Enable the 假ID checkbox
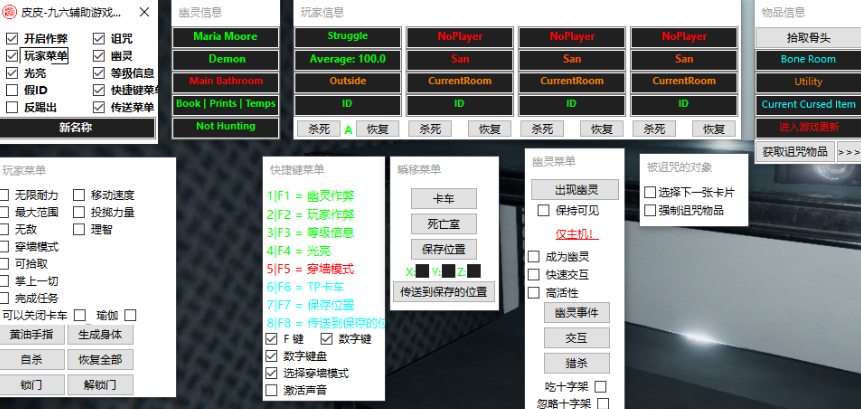This screenshot has height=409, width=861. point(12,90)
